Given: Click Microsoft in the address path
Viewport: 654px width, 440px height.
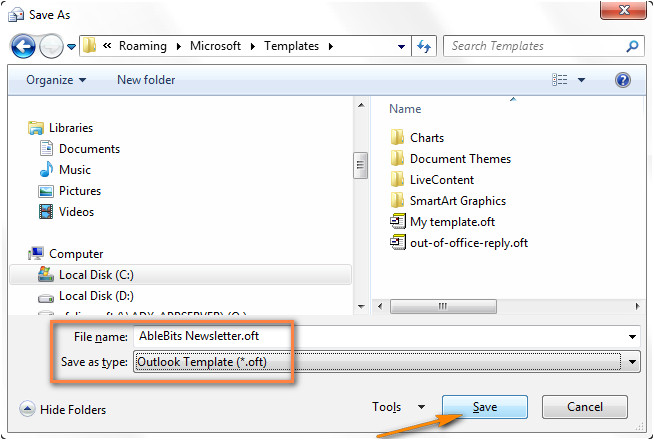Looking at the screenshot, I should (x=215, y=46).
